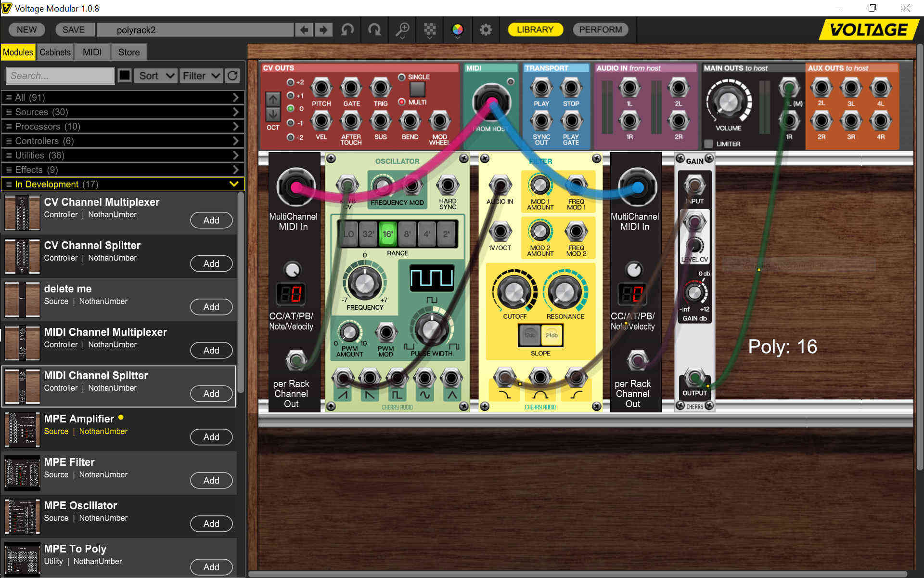The width and height of the screenshot is (924, 578).
Task: Click the transport STOP jack
Action: 571,88
